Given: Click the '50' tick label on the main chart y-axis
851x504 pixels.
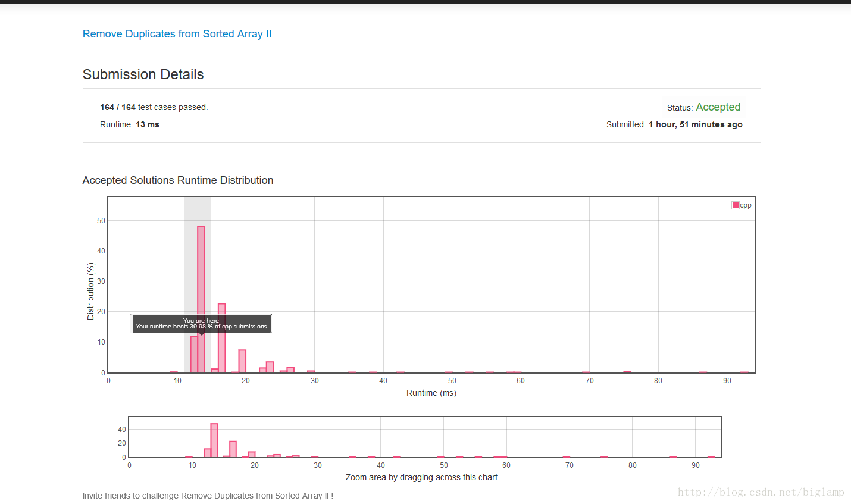Looking at the screenshot, I should click(101, 221).
